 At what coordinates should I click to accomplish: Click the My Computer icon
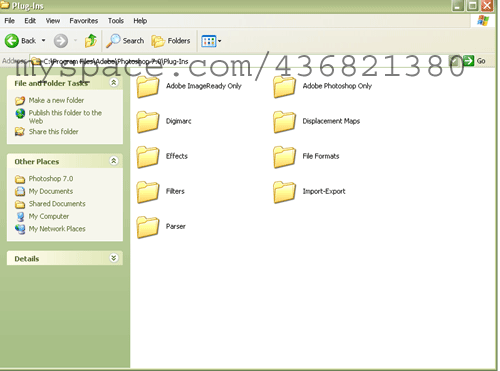(20, 217)
